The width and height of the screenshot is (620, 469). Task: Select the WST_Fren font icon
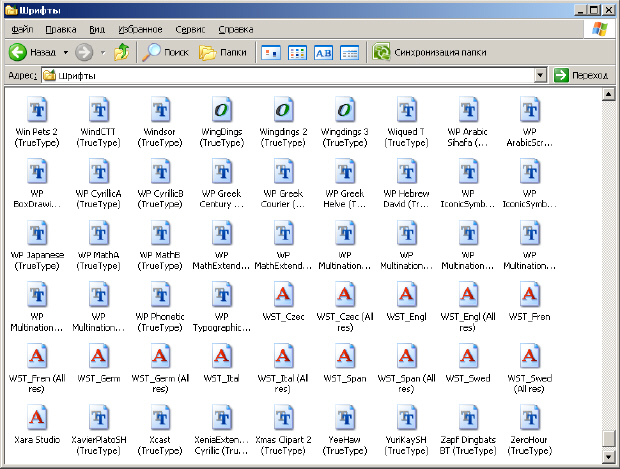[530, 295]
